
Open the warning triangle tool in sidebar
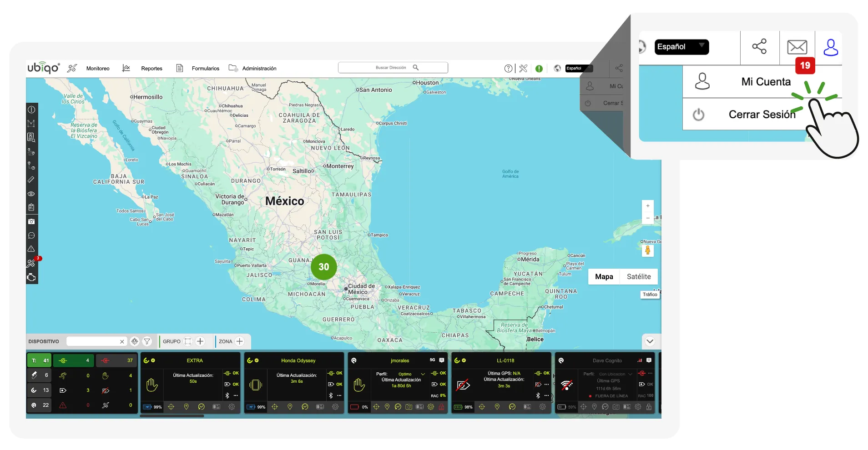[31, 249]
